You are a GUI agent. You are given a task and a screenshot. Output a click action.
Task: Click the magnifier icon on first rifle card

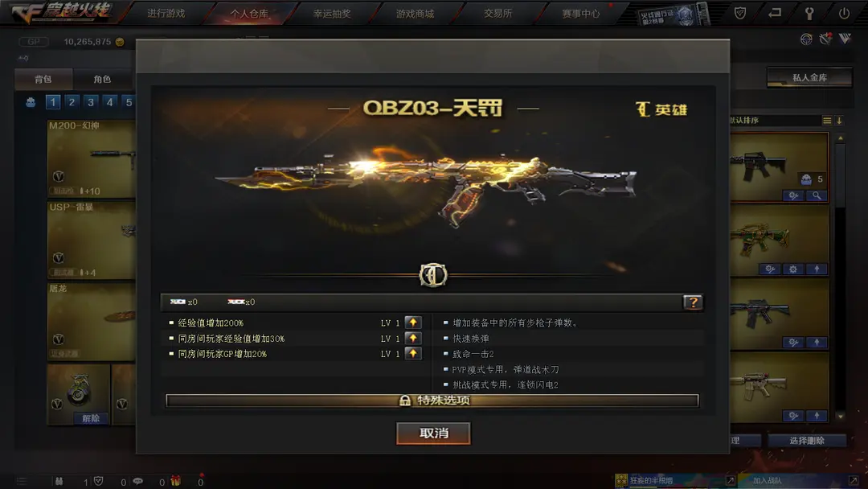tap(817, 195)
